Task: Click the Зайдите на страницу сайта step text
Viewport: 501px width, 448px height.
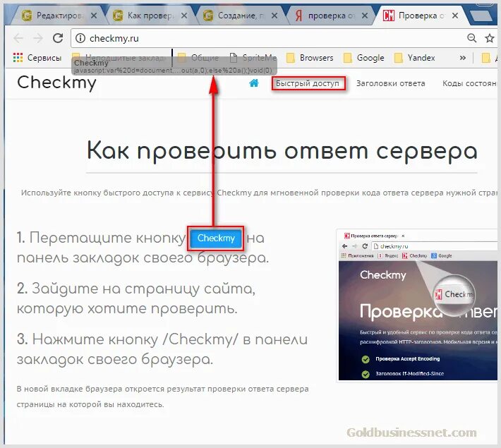Action: (x=136, y=298)
